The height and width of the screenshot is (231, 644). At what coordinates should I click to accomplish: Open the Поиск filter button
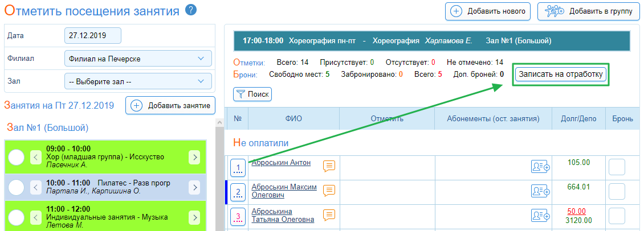(252, 94)
